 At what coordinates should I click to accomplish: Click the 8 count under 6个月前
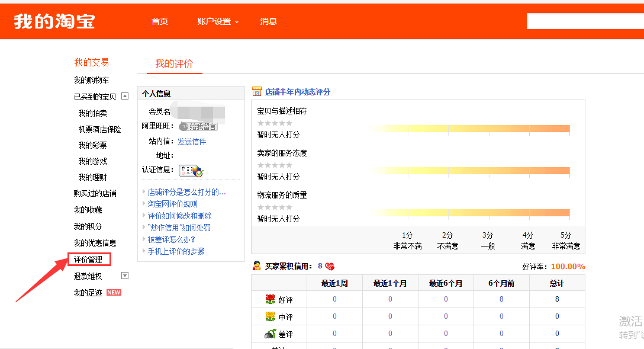[501, 299]
